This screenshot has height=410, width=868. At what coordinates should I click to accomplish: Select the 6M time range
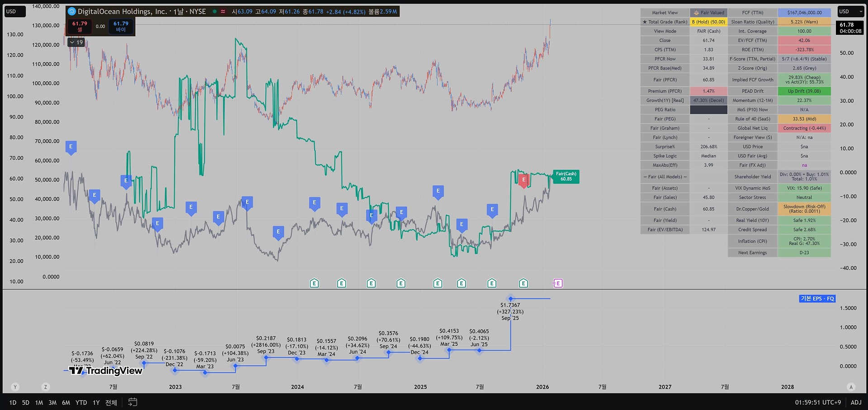pos(66,402)
